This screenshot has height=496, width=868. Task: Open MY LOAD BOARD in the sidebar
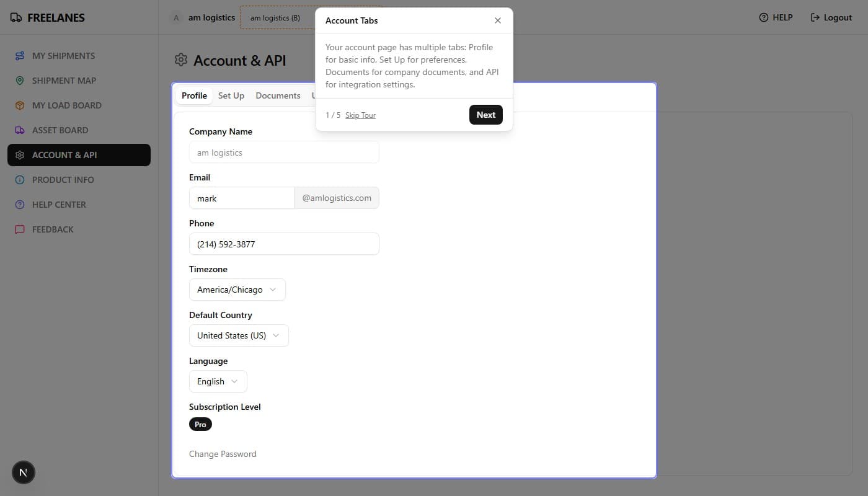pyautogui.click(x=79, y=105)
